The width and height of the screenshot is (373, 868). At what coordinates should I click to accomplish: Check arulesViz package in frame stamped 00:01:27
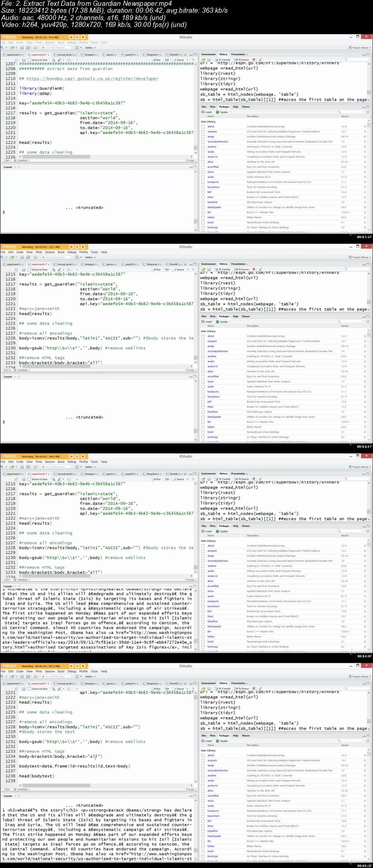203,157
